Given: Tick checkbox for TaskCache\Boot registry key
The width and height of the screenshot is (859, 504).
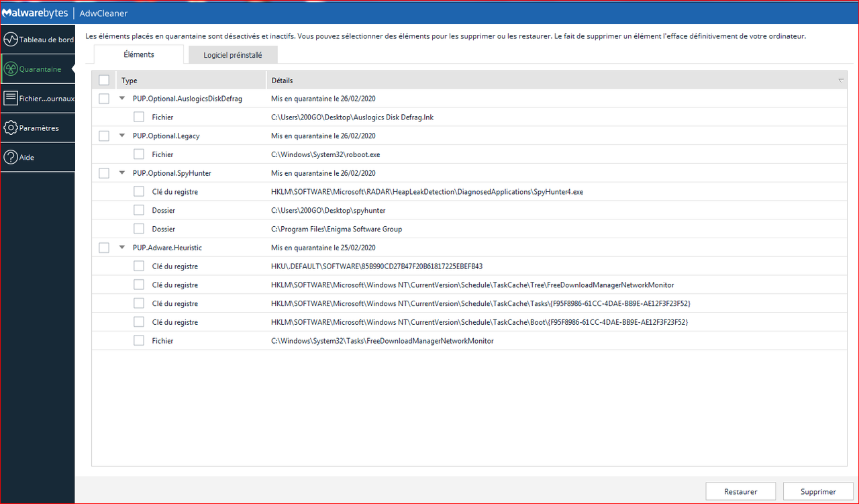Looking at the screenshot, I should click(x=139, y=322).
